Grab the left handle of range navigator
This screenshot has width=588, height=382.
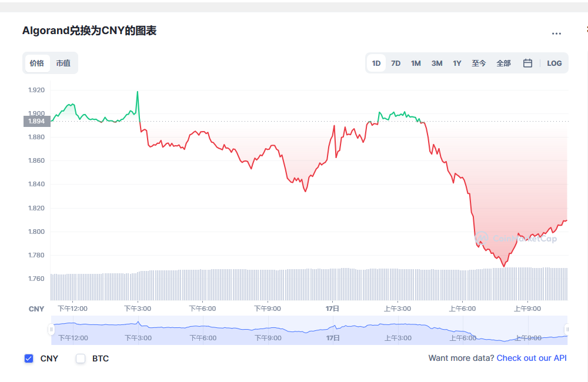[x=51, y=330]
